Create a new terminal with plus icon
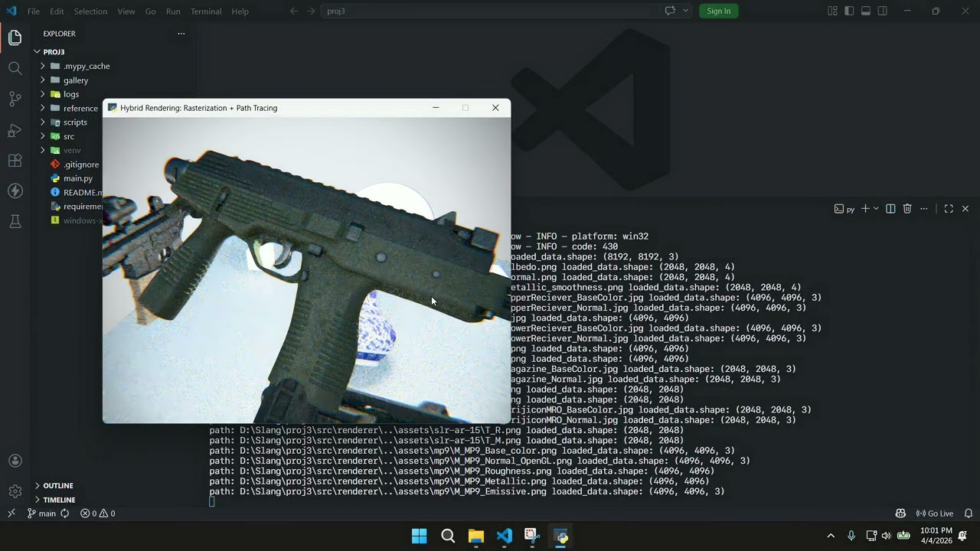The image size is (980, 551). [865, 209]
